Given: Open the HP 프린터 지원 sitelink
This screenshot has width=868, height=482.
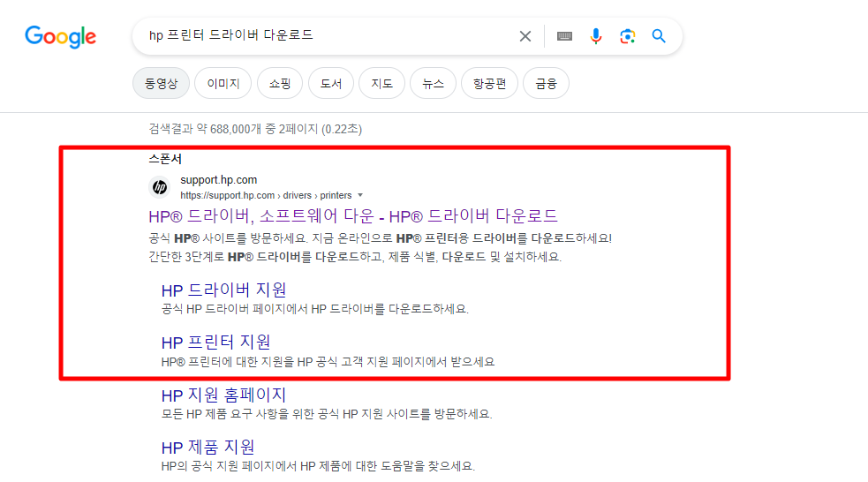Looking at the screenshot, I should pos(215,342).
